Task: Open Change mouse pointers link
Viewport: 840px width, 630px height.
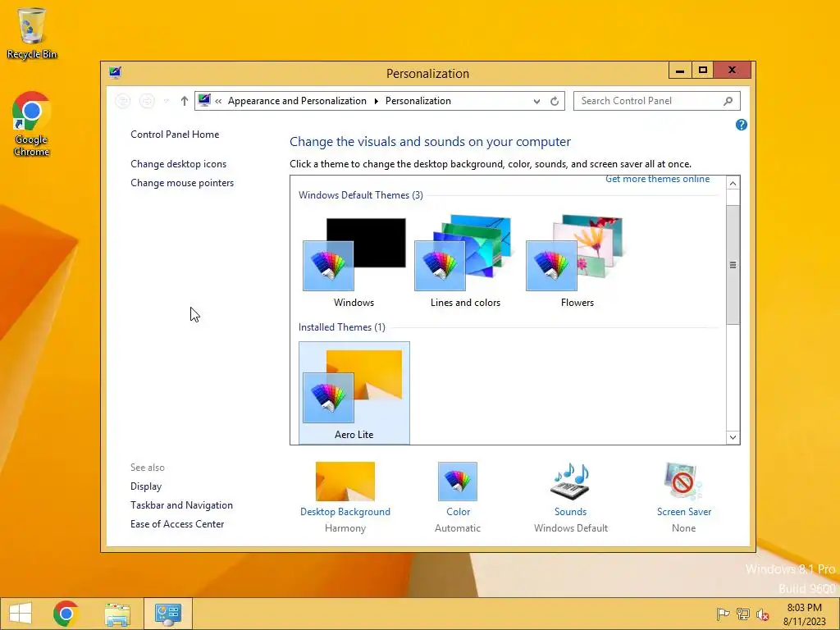Action: point(182,183)
